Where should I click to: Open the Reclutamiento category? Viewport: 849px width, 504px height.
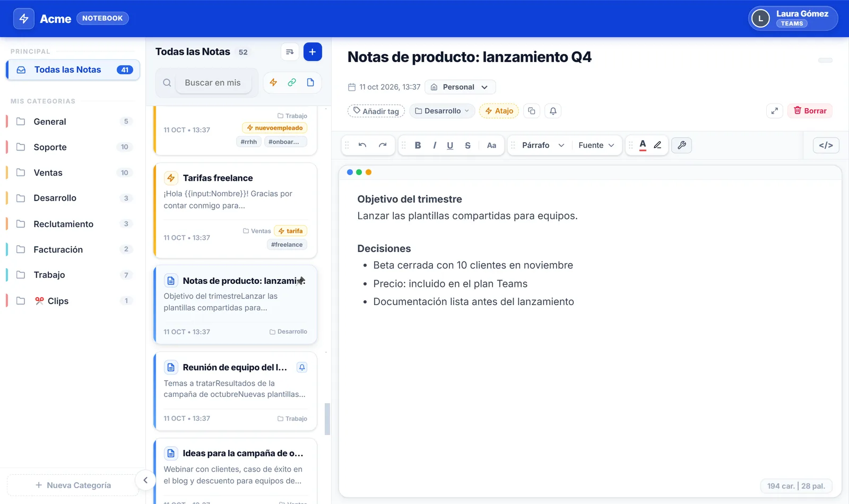click(73, 224)
